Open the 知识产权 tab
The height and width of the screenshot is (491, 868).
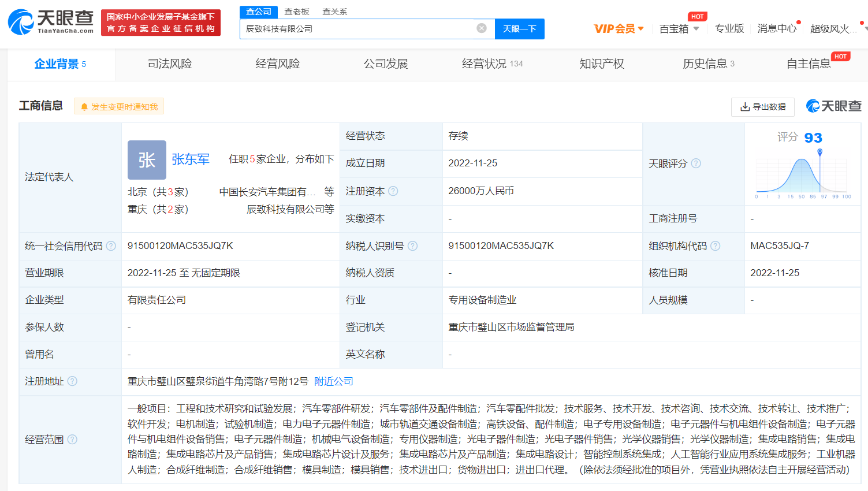click(x=601, y=64)
